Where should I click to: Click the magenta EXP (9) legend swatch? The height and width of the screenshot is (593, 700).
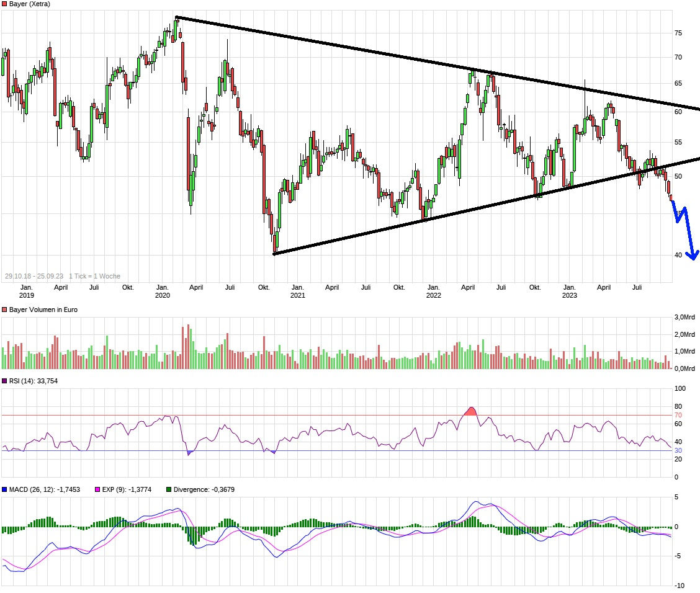pos(98,489)
